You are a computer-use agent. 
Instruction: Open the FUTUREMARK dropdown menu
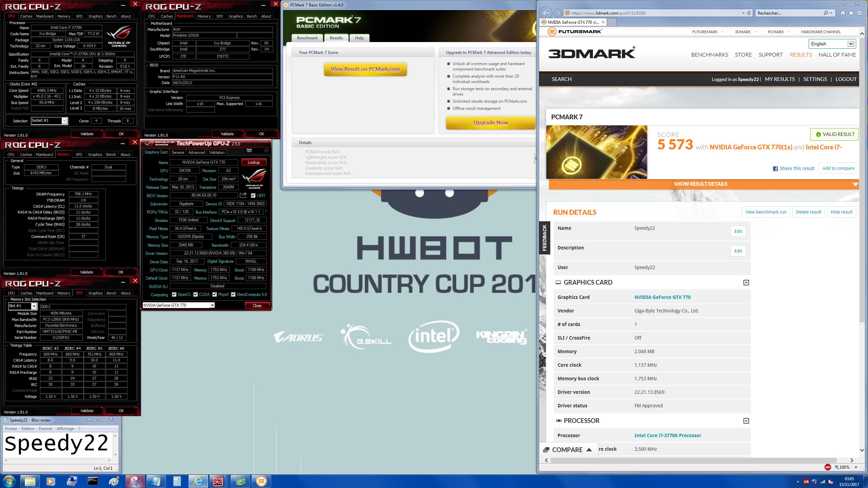tap(708, 32)
